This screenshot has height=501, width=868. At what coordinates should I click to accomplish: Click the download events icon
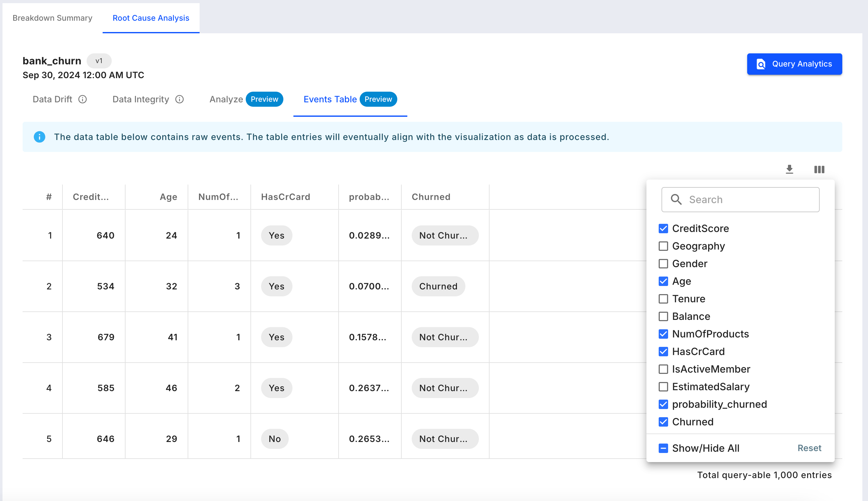pos(789,169)
